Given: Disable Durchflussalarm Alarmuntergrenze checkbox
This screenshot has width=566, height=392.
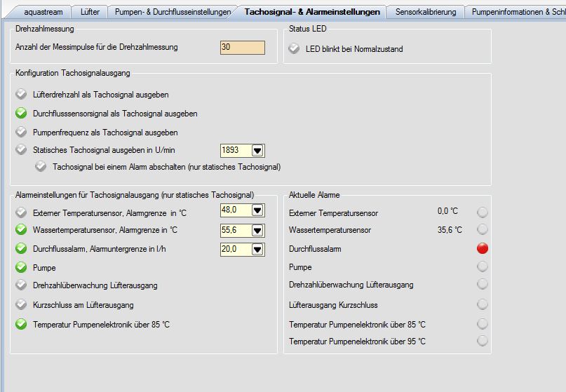Looking at the screenshot, I should point(21,248).
